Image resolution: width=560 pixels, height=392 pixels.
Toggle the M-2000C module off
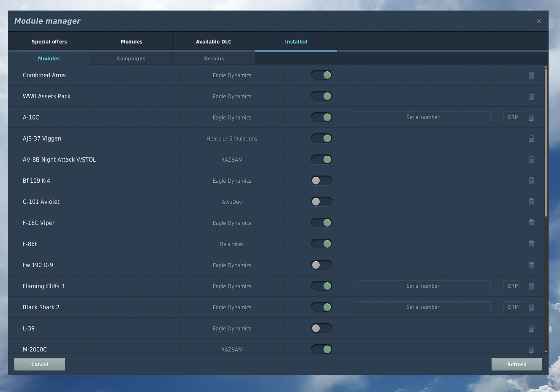coord(321,349)
